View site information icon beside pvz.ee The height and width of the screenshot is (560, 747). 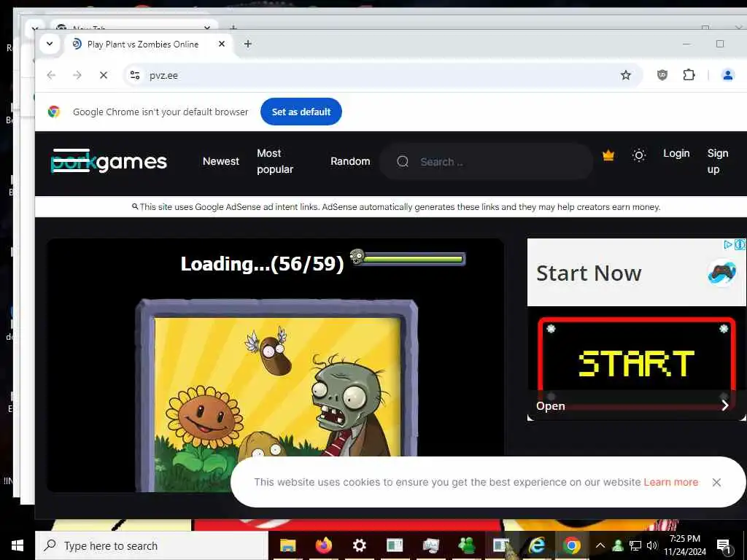135,75
